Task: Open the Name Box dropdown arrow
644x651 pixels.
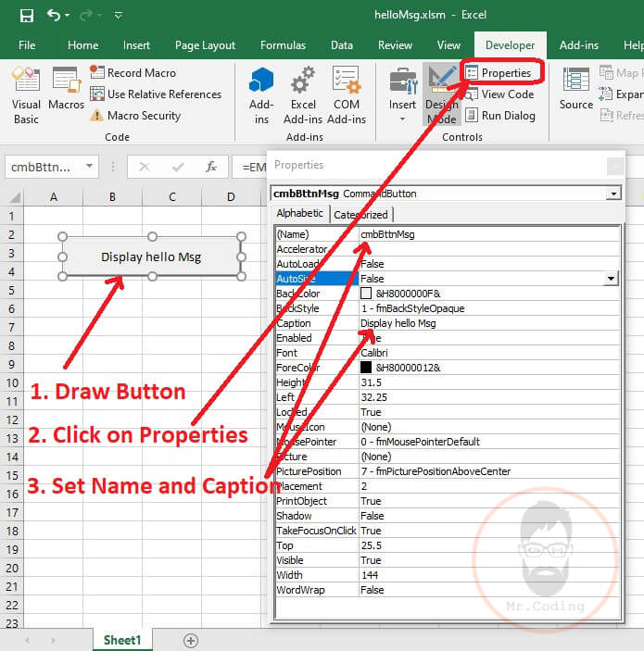Action: pos(89,167)
